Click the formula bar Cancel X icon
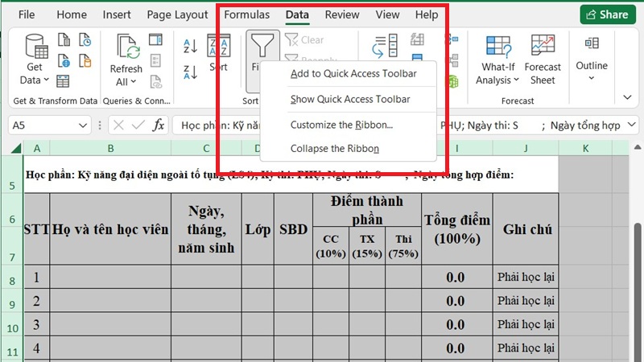Viewport: 644px width, 362px height. 118,125
